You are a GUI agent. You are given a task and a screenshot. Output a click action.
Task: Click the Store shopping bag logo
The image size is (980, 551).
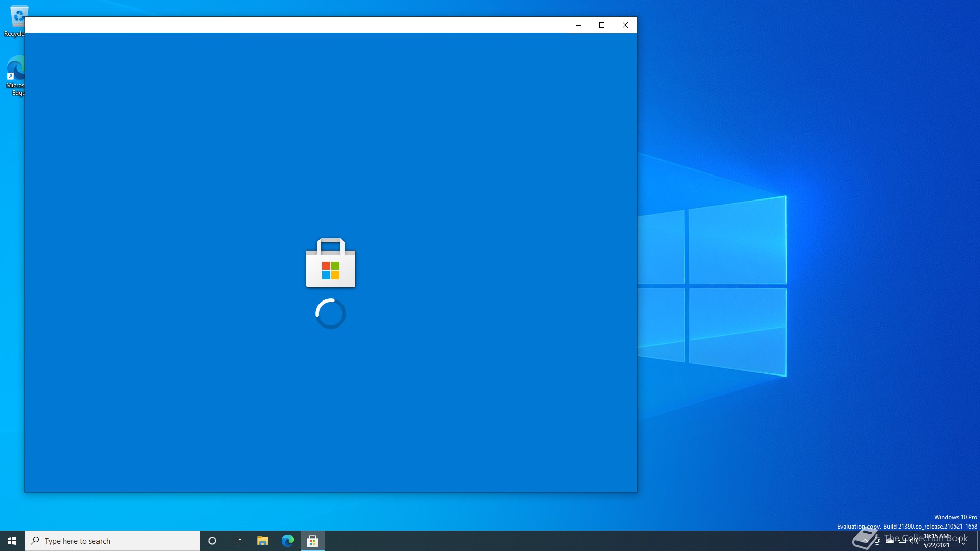click(x=331, y=263)
